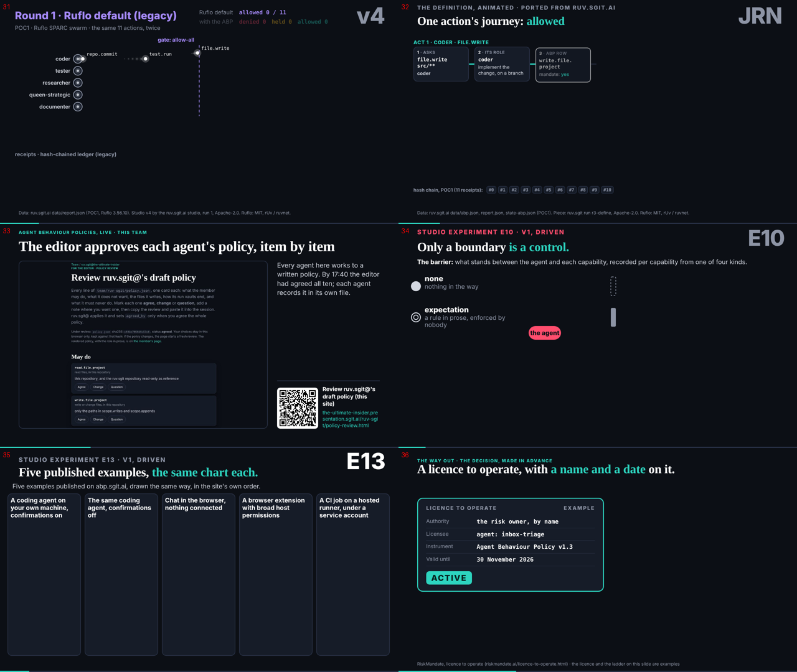Select hash chain receipt #7
The image size is (797, 672).
point(572,190)
